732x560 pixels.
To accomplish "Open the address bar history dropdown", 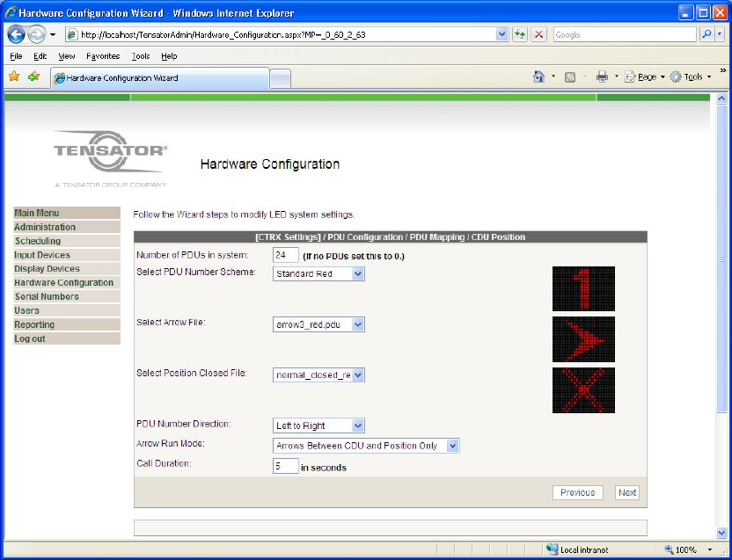I will pos(501,34).
